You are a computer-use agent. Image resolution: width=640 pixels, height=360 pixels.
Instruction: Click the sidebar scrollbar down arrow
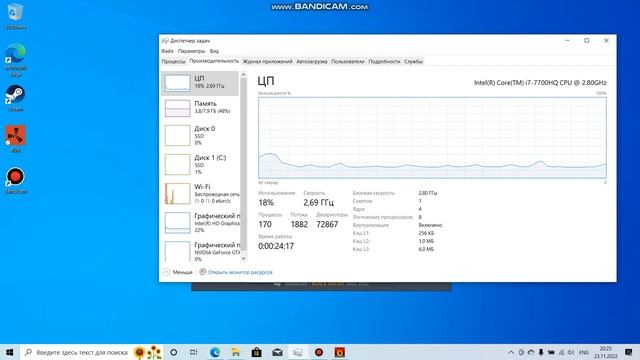244,258
